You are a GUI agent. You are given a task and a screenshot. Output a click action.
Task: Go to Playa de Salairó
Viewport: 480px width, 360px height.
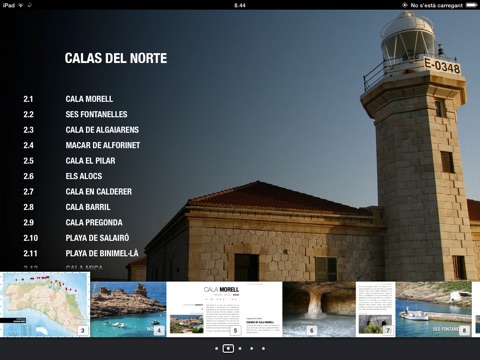coord(97,238)
